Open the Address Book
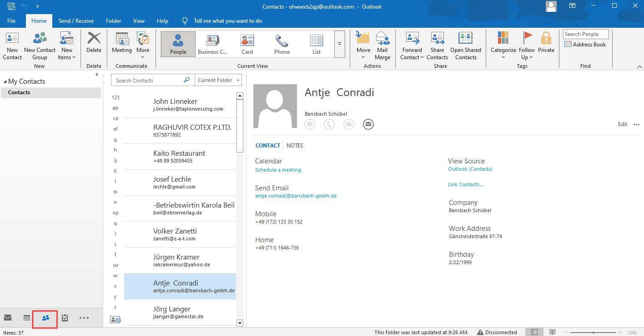 (x=585, y=45)
